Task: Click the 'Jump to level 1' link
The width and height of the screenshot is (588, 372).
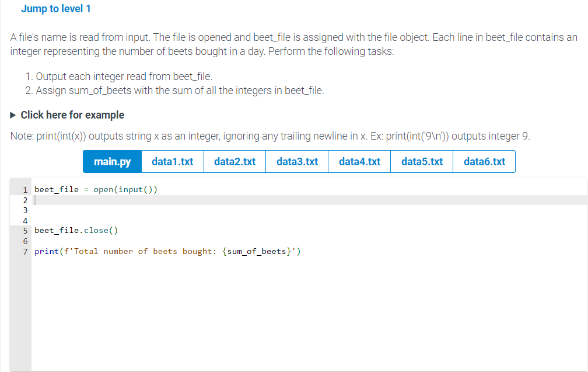Action: tap(55, 9)
